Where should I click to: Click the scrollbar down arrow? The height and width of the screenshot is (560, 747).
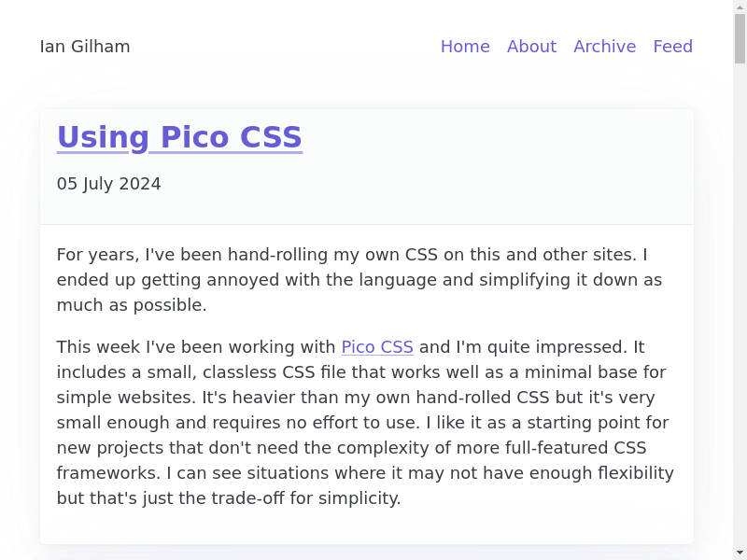point(740,553)
